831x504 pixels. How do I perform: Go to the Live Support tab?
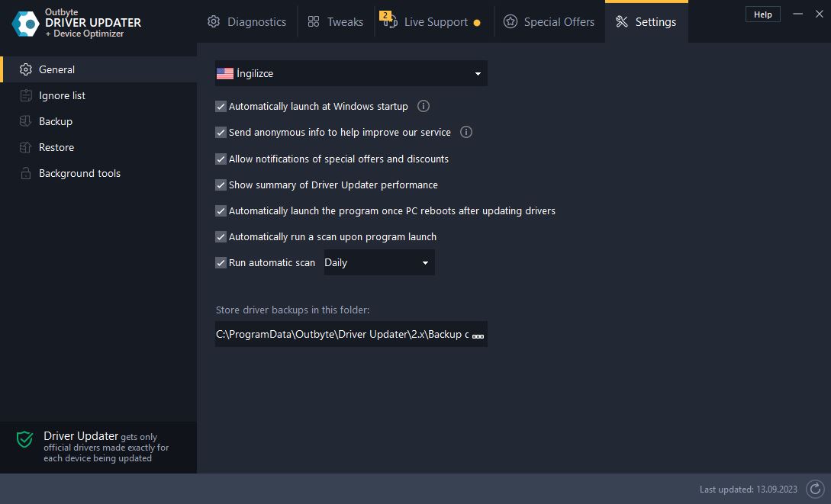pyautogui.click(x=435, y=21)
